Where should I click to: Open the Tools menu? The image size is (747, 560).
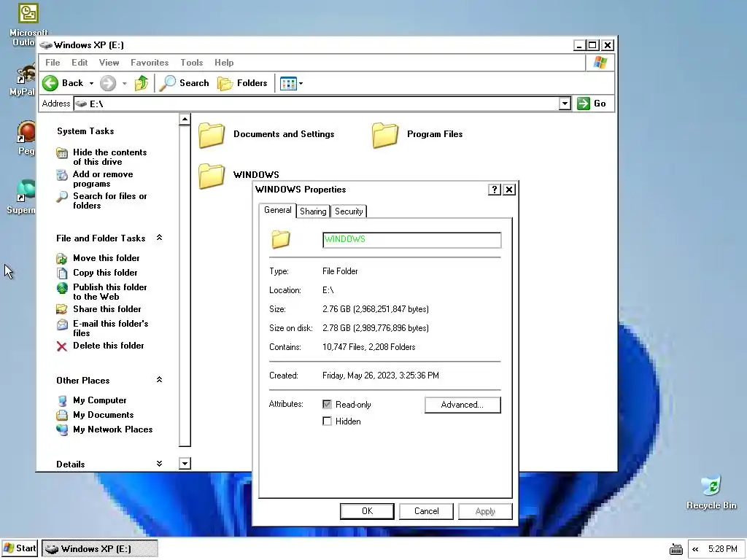[x=192, y=63]
